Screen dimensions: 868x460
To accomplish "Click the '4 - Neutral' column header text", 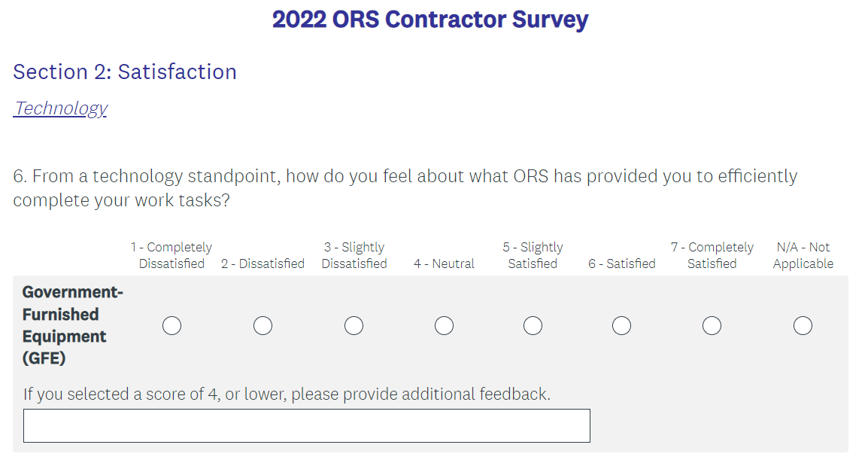I will [444, 264].
